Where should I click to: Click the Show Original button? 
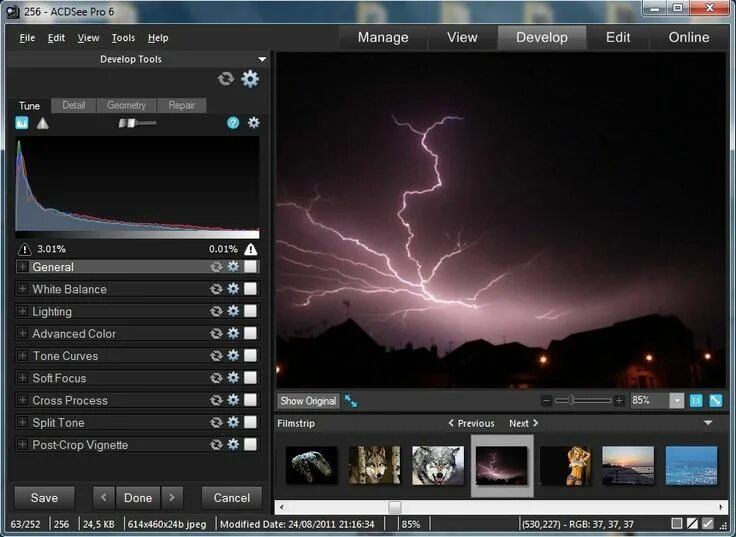[308, 401]
